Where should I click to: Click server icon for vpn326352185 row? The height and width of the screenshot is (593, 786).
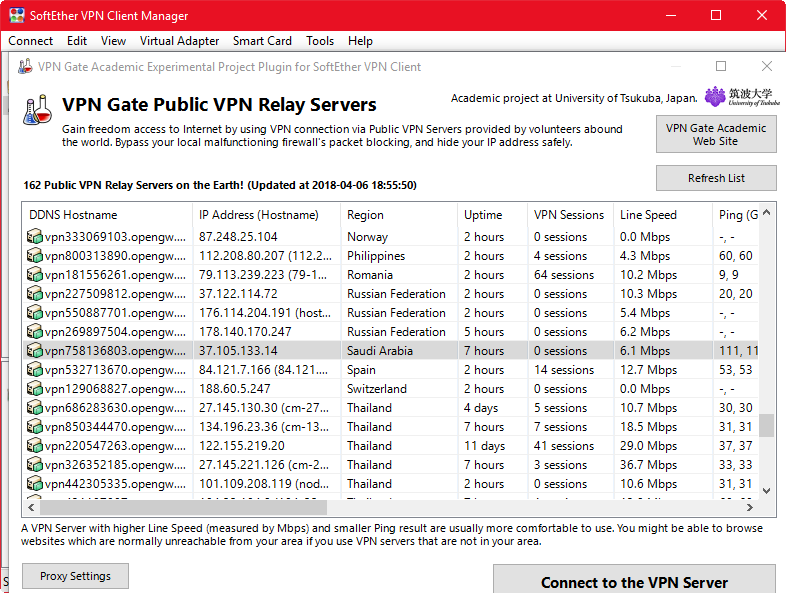point(35,465)
